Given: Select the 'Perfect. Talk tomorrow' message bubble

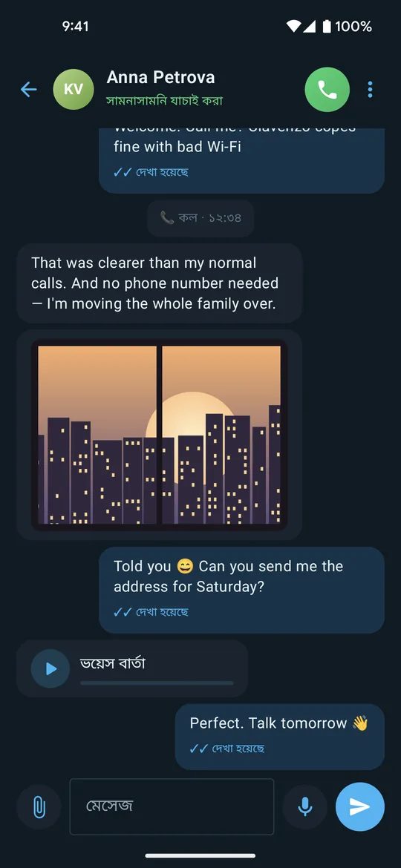Looking at the screenshot, I should click(x=280, y=736).
